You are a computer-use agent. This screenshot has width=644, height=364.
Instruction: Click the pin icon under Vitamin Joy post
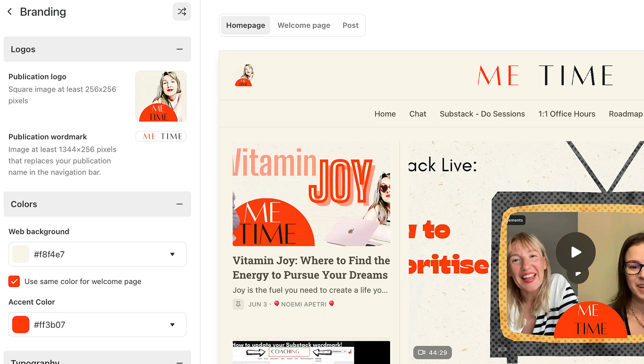[238, 304]
